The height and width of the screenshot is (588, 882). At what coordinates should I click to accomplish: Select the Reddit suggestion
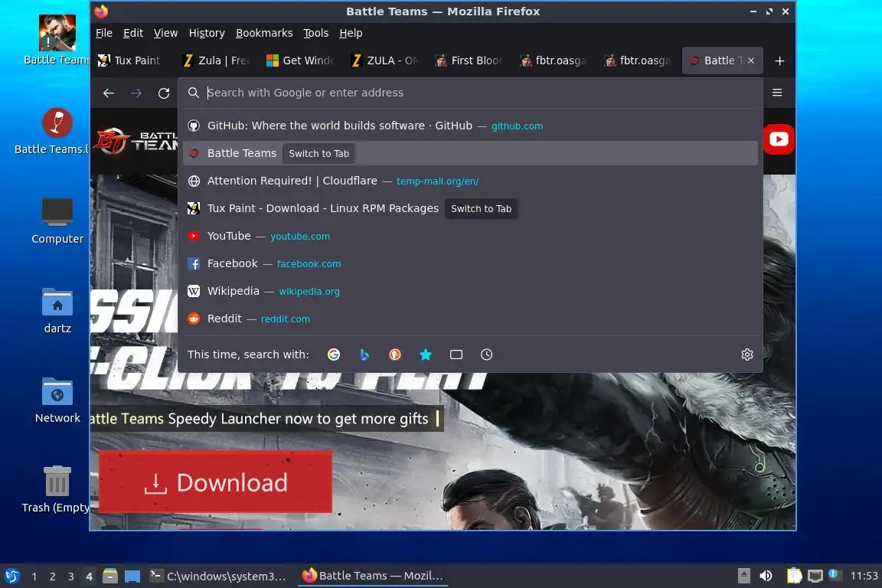(470, 319)
